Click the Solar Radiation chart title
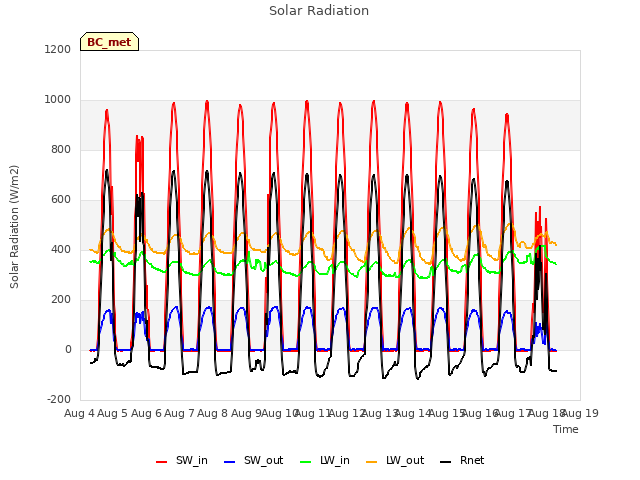Screen dimensions: 640x480 [319, 11]
